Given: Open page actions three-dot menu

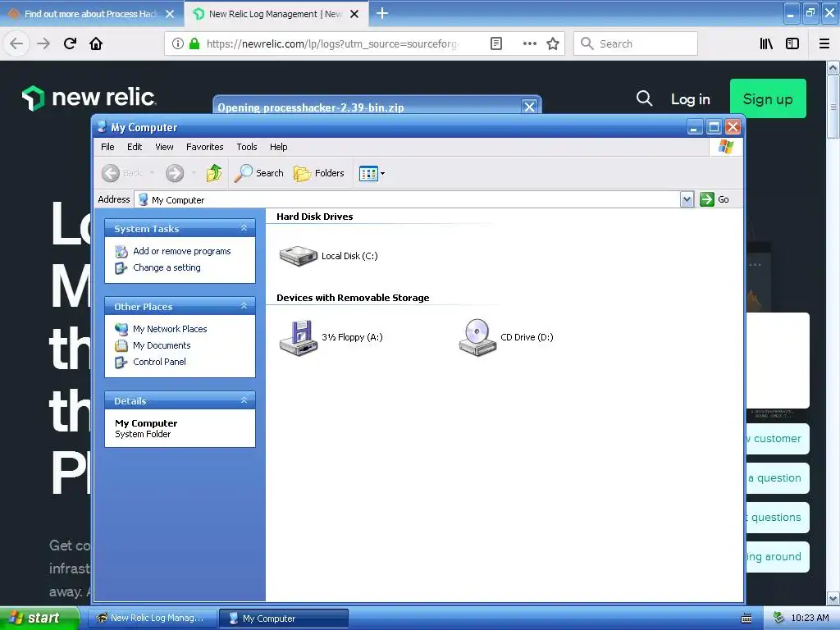Looking at the screenshot, I should 529,43.
